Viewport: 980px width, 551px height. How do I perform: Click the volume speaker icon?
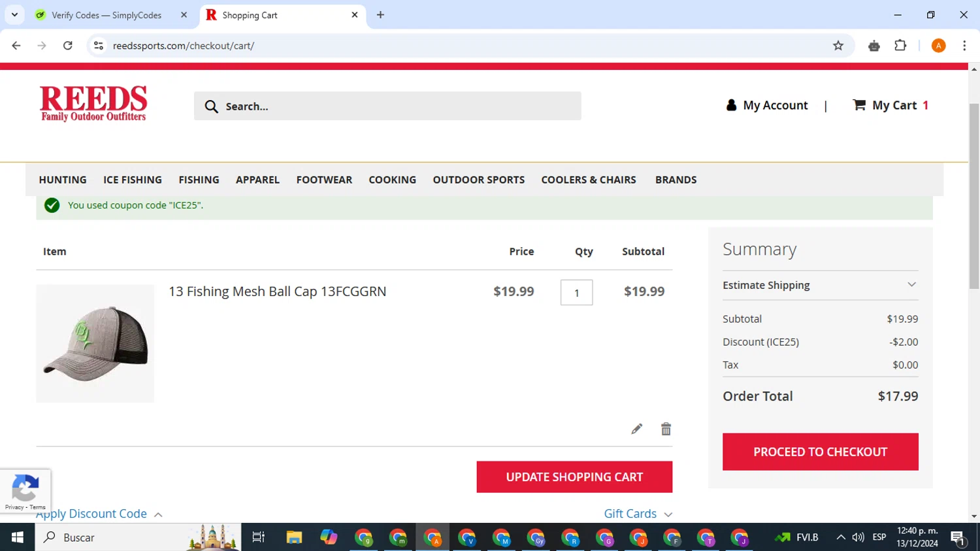coord(858,537)
